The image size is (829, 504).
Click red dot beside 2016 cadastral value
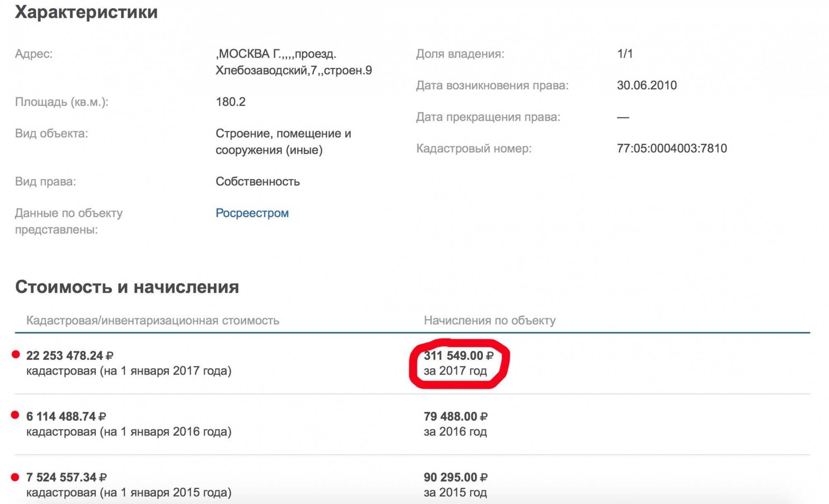tap(15, 415)
